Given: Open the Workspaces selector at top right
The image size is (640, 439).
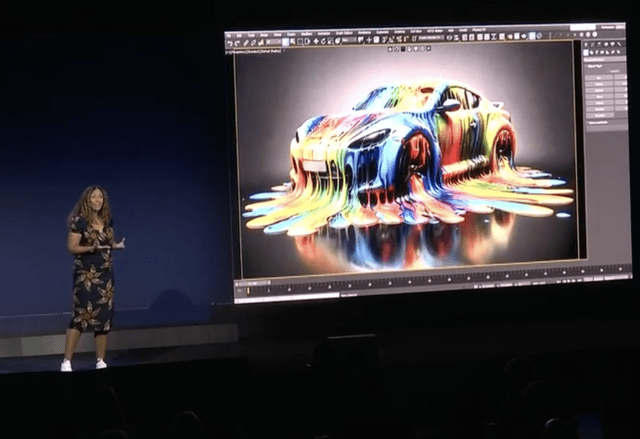Looking at the screenshot, I should click(x=612, y=27).
